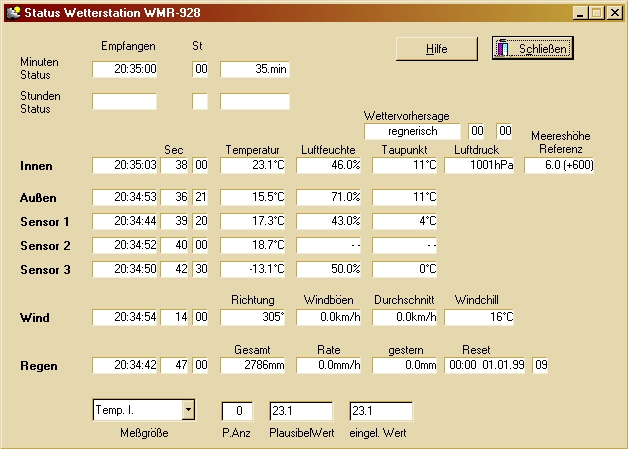
Task: Click the Windchill field showing 16°C
Action: coord(479,317)
